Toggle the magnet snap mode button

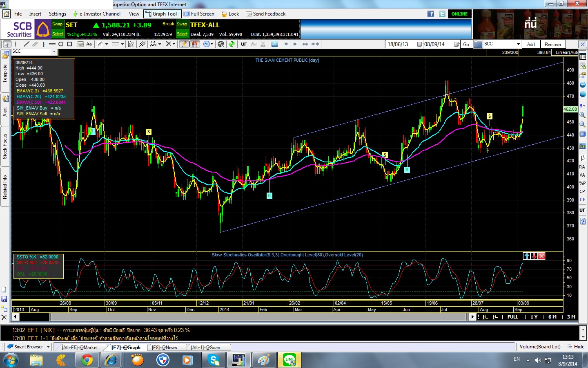195,44
